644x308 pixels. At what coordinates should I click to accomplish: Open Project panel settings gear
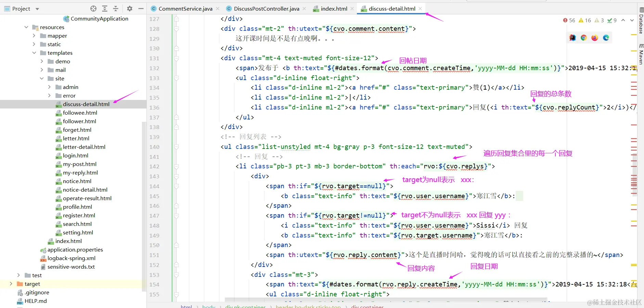[130, 9]
